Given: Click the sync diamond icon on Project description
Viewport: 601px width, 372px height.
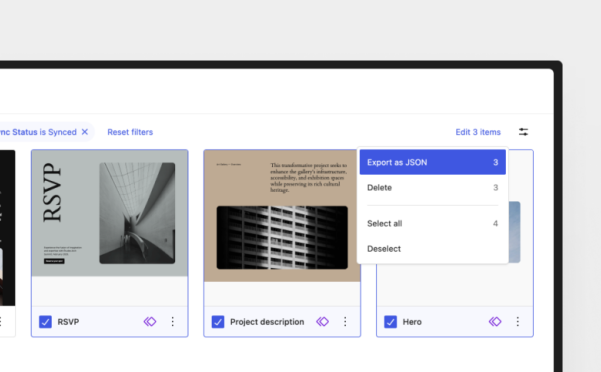Looking at the screenshot, I should (x=322, y=321).
